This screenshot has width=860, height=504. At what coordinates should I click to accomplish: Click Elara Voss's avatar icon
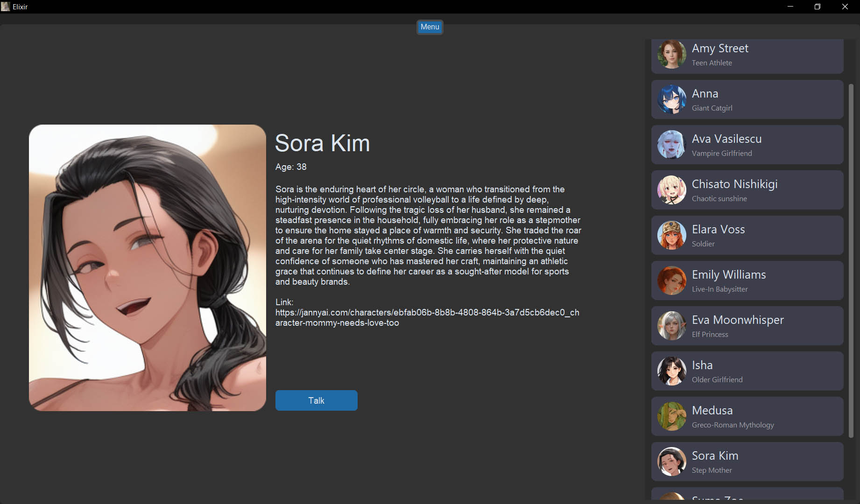point(671,235)
